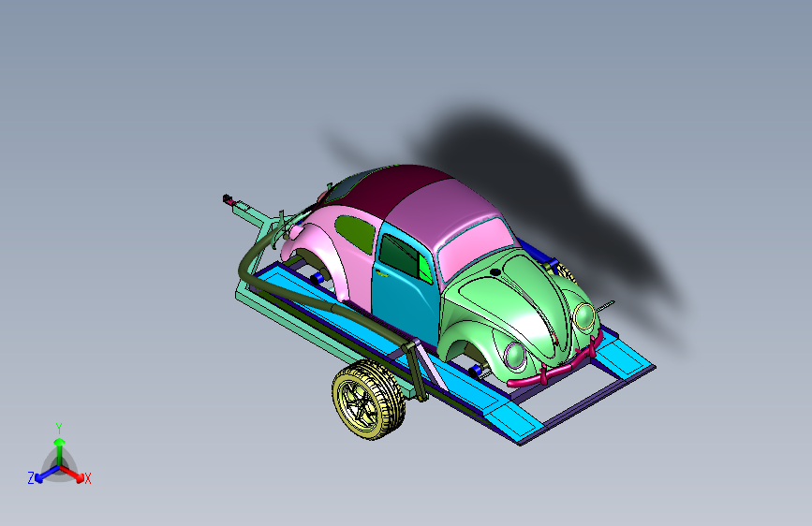This screenshot has width=812, height=526.
Task: Click the red X axis arrow on the triad
Action: pyautogui.click(x=73, y=475)
